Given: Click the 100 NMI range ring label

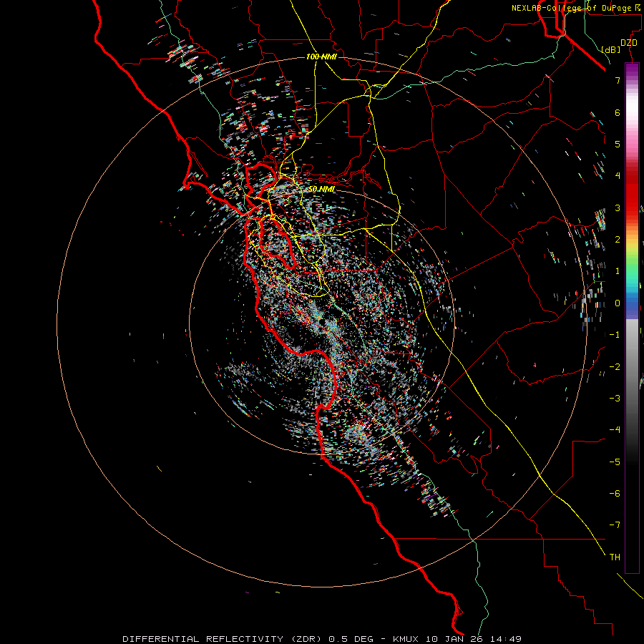Looking at the screenshot, I should (x=321, y=57).
